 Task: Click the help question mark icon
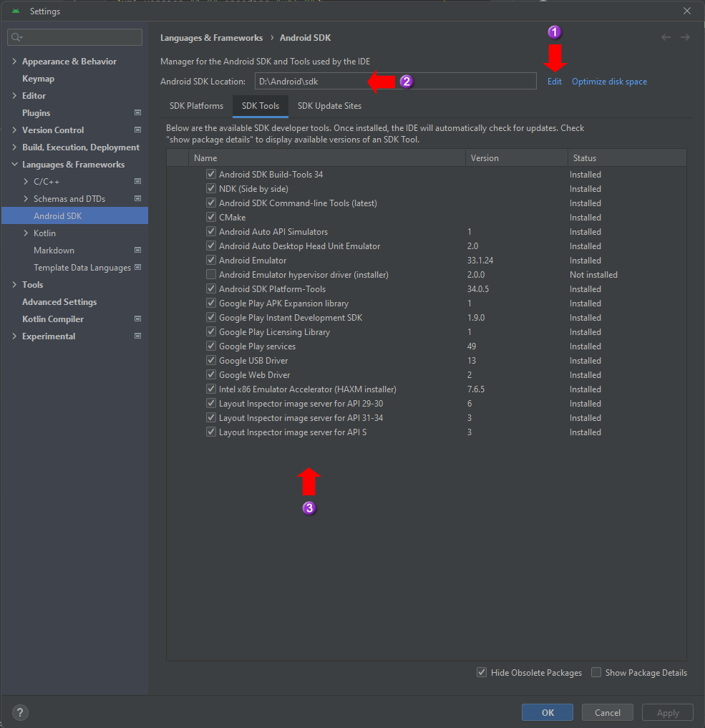point(20,712)
